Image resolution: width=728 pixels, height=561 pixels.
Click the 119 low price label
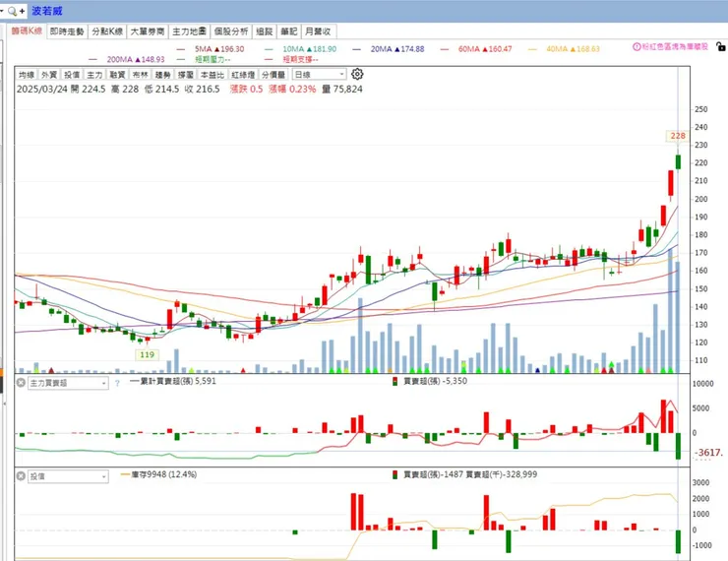click(x=147, y=354)
